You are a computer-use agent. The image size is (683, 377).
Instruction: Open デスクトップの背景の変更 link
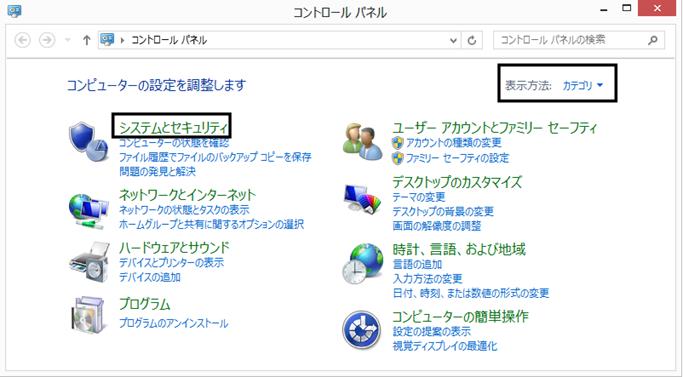click(443, 211)
